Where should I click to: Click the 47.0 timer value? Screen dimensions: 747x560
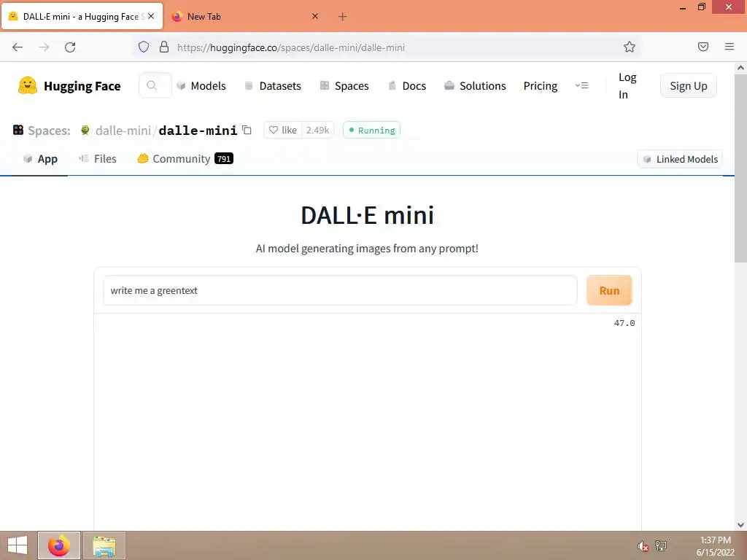point(624,323)
